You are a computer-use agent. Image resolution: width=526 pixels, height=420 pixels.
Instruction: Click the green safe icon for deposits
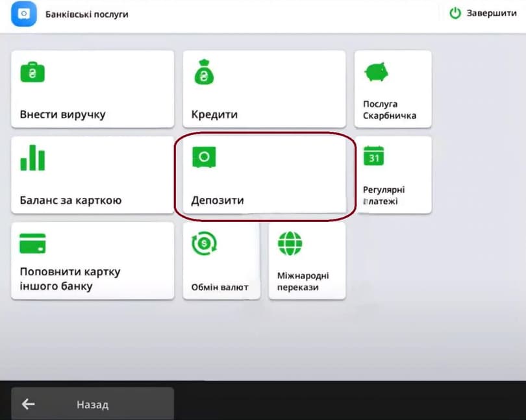point(204,157)
